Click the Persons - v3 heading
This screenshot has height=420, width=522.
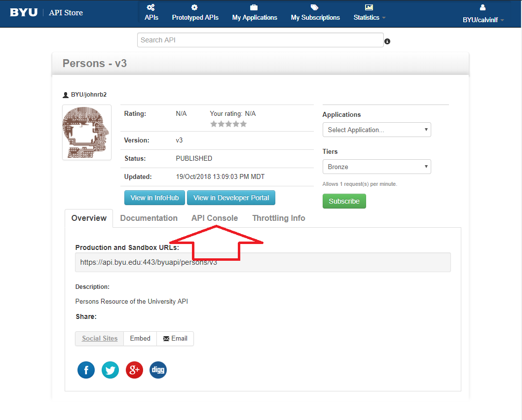coord(95,63)
